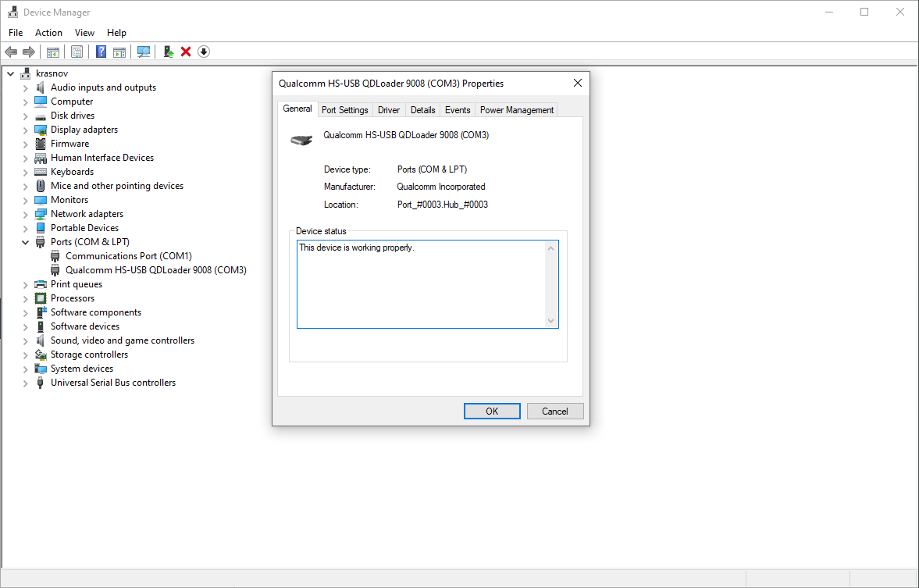The image size is (919, 588).
Task: Click the Forward arrow in toolbar
Action: point(28,52)
